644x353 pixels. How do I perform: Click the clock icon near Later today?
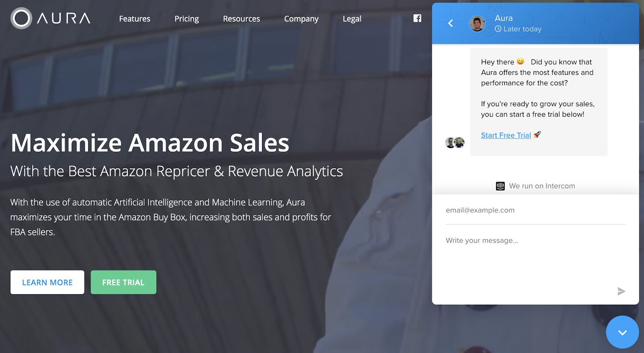pyautogui.click(x=498, y=29)
